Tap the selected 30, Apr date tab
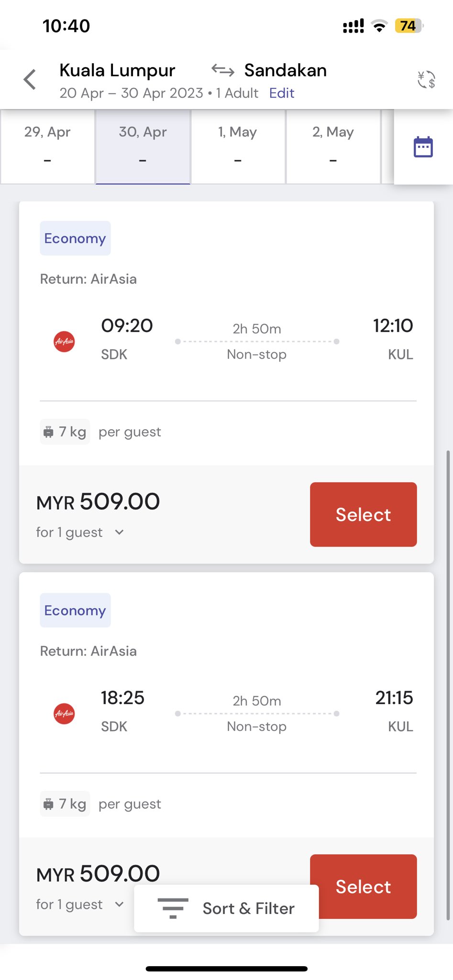The image size is (453, 980). click(x=143, y=146)
